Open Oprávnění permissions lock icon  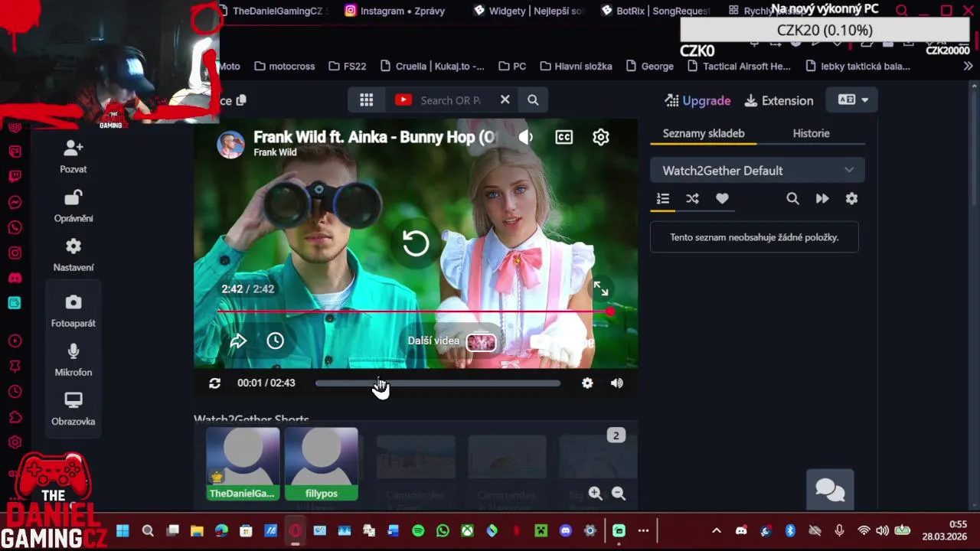(x=73, y=197)
